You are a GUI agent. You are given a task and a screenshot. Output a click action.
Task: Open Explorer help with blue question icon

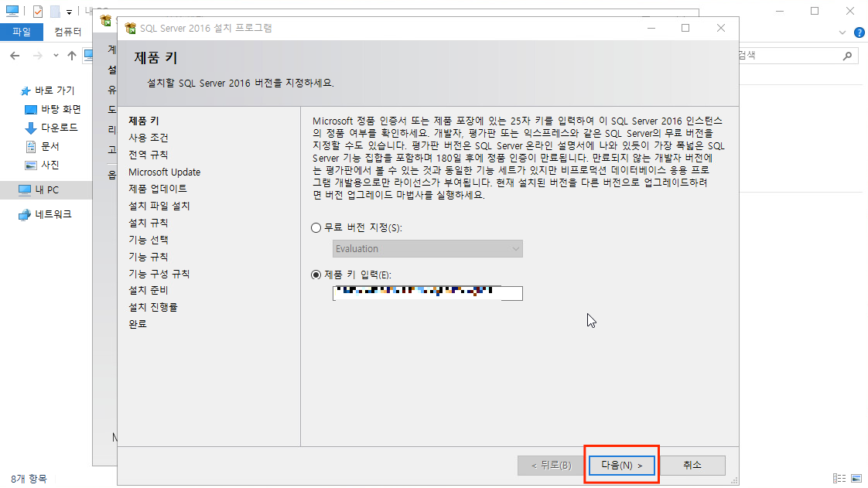tap(859, 32)
